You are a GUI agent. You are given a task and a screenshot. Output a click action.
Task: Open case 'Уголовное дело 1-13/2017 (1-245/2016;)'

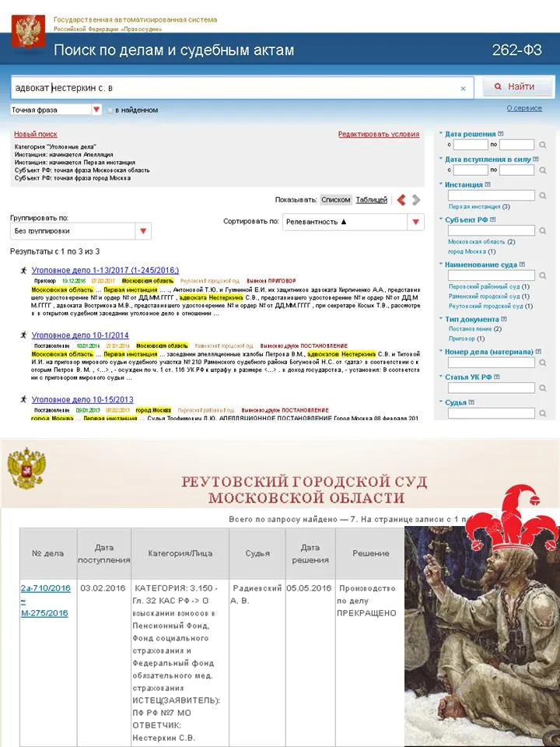pyautogui.click(x=105, y=270)
